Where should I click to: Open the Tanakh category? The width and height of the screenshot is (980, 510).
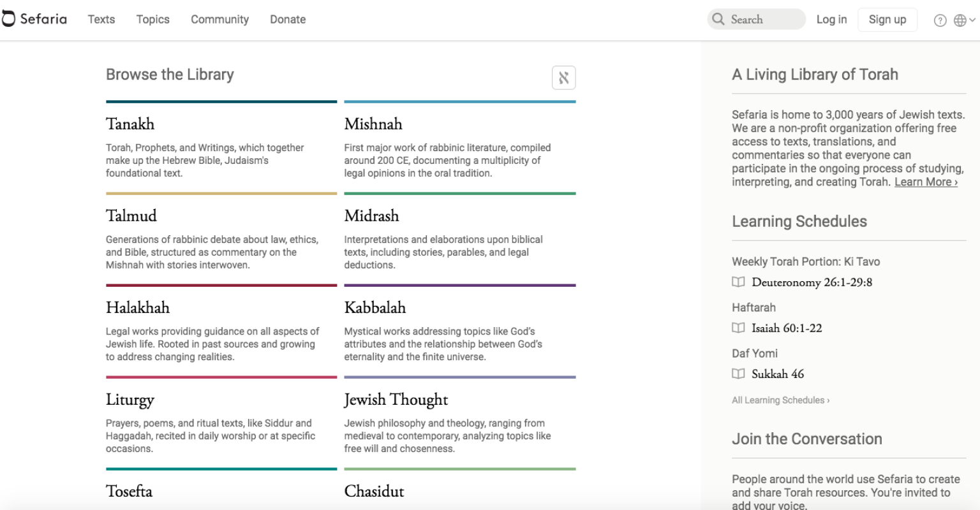coord(130,124)
